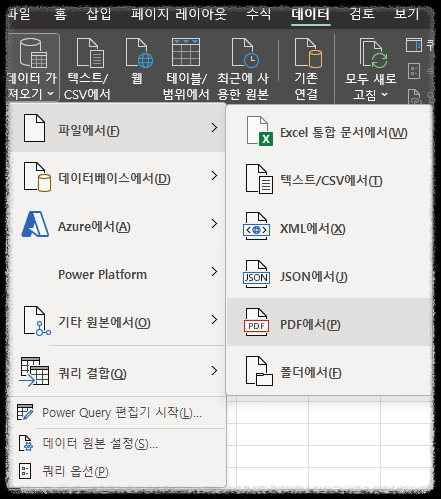
Task: Expand the 데이터베이스에서 submenu chevron
Action: click(214, 176)
